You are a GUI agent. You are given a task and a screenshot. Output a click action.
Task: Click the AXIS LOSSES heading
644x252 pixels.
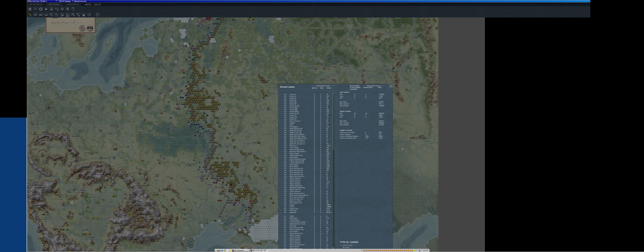(344, 92)
